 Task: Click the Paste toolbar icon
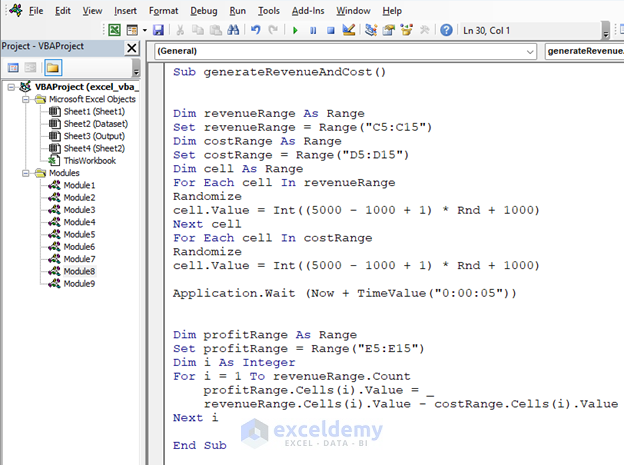pos(216,30)
